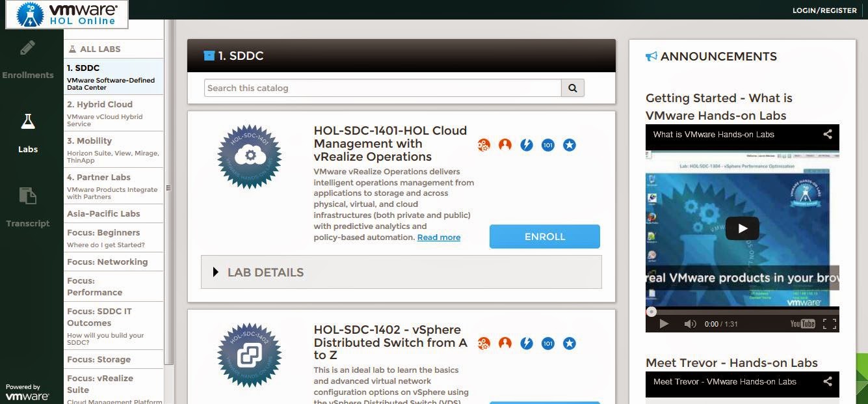868x404 pixels.
Task: Select the 2. Hybrid Cloud category
Action: (x=100, y=104)
